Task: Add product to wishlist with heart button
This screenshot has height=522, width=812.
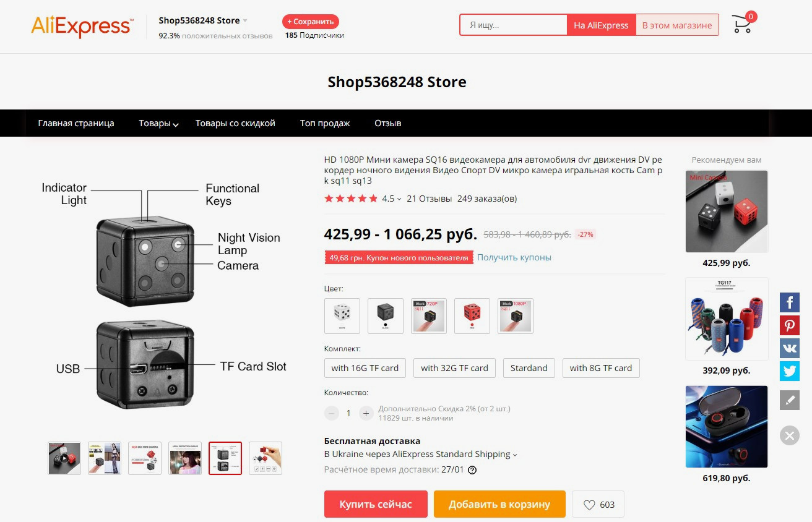Action: 598,504
